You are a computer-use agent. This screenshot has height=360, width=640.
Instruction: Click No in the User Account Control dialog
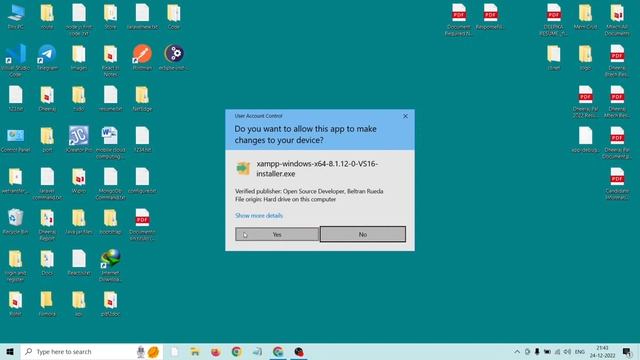(363, 234)
